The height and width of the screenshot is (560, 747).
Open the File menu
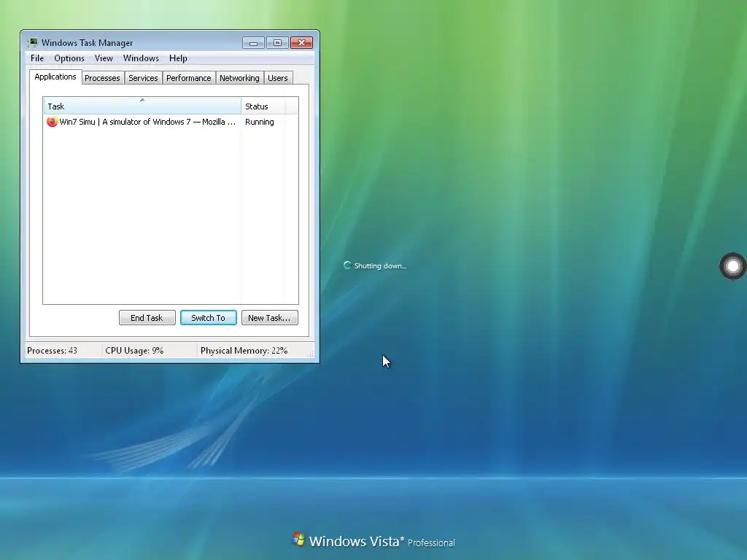pos(37,58)
